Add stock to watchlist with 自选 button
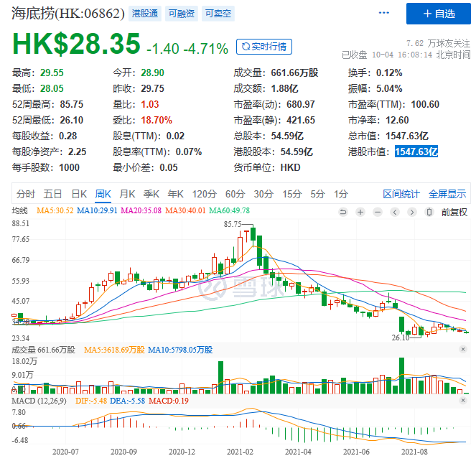 (x=439, y=14)
